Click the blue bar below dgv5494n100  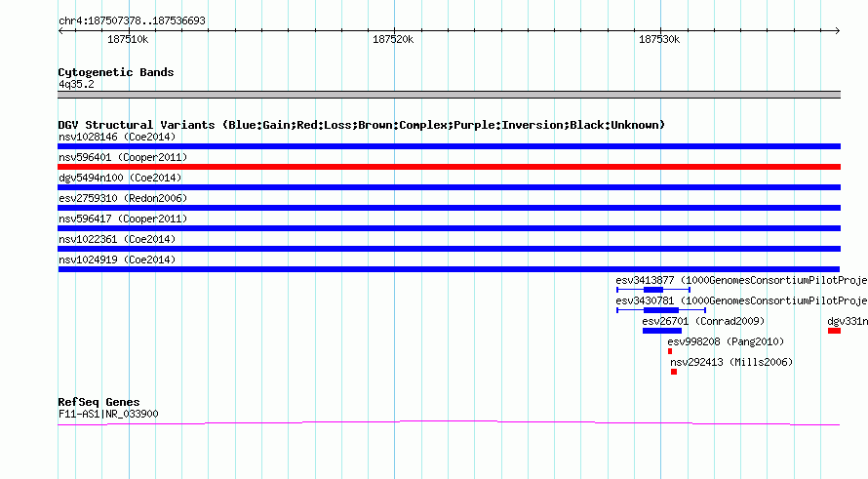pyautogui.click(x=449, y=187)
